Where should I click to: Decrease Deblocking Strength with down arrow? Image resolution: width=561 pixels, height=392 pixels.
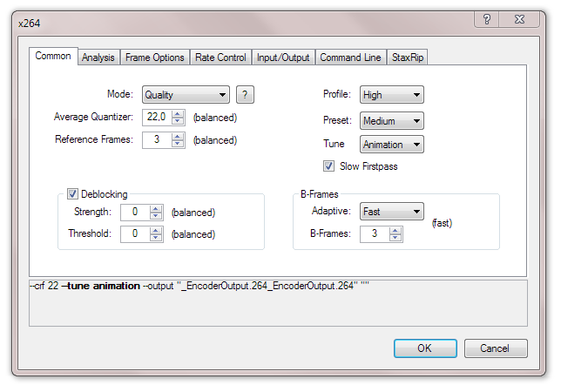tap(156, 216)
